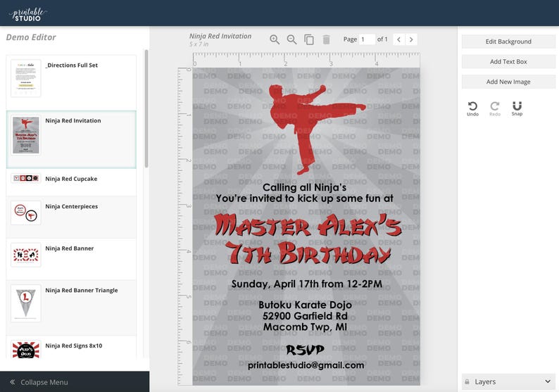Image resolution: width=559 pixels, height=392 pixels.
Task: Select the "7th Birthday" red text
Action: [308, 253]
